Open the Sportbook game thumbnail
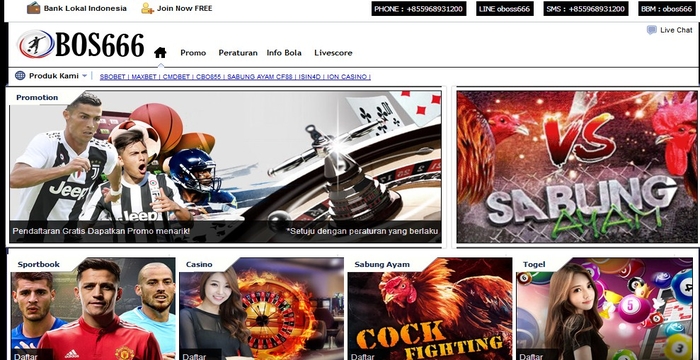The width and height of the screenshot is (700, 360). click(x=93, y=309)
